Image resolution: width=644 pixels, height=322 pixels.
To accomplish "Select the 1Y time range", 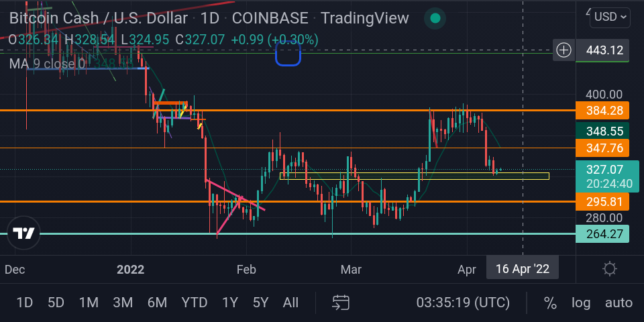I will coord(230,303).
